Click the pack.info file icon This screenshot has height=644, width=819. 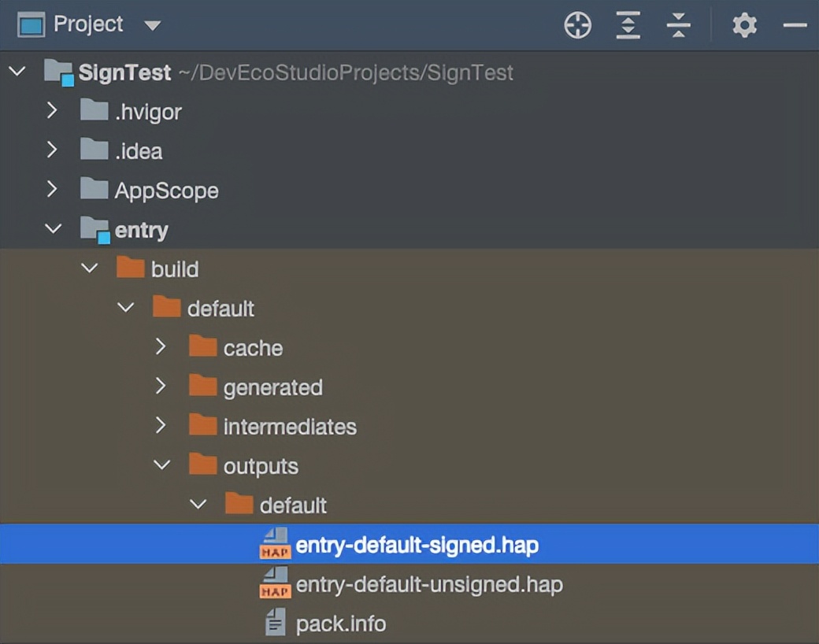coord(275,624)
